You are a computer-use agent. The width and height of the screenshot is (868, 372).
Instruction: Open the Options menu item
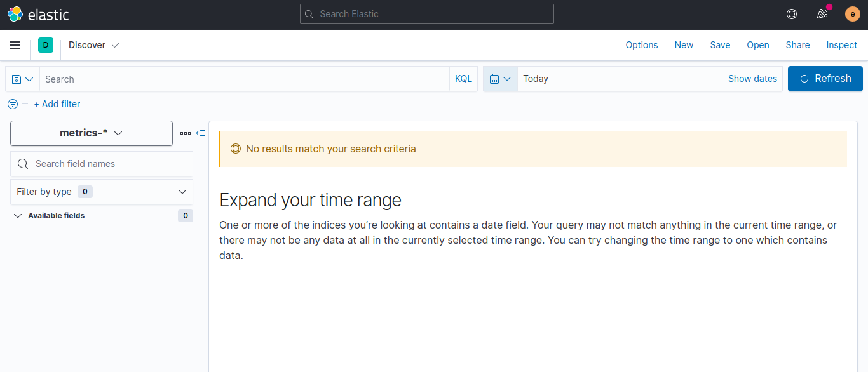(x=642, y=45)
